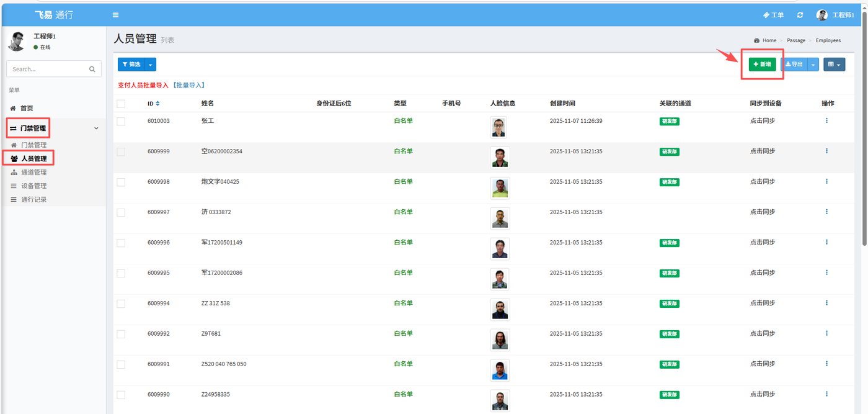Open the dropdown arrow next to 筛选

(151, 64)
